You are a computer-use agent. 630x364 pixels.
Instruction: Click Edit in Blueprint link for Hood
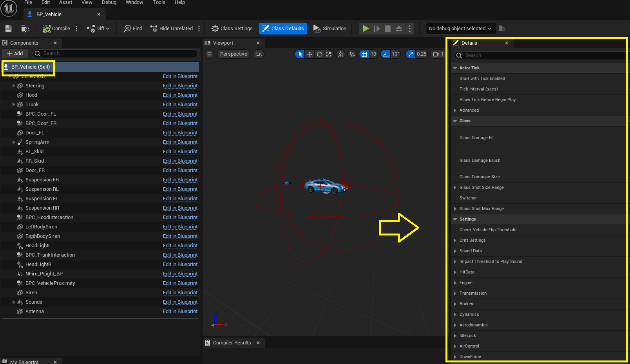click(180, 95)
